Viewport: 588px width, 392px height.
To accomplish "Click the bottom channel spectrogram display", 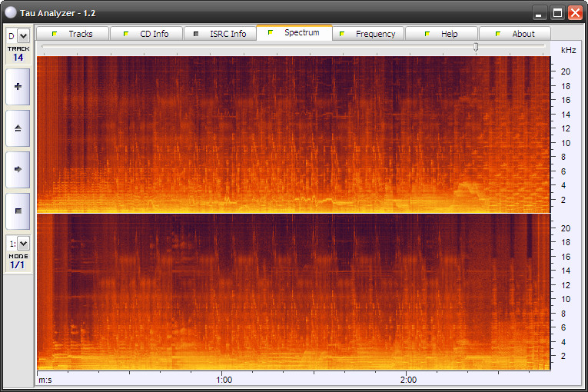I will click(x=293, y=292).
